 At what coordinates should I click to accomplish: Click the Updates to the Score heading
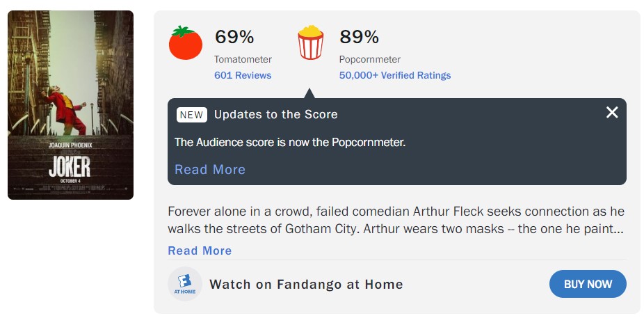276,115
